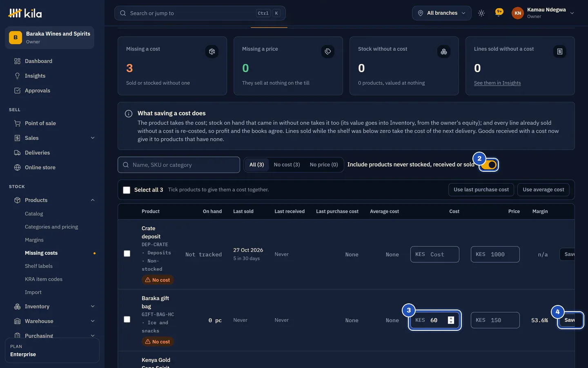588x368 pixels.
Task: Open the Dashboard page
Action: pos(38,61)
